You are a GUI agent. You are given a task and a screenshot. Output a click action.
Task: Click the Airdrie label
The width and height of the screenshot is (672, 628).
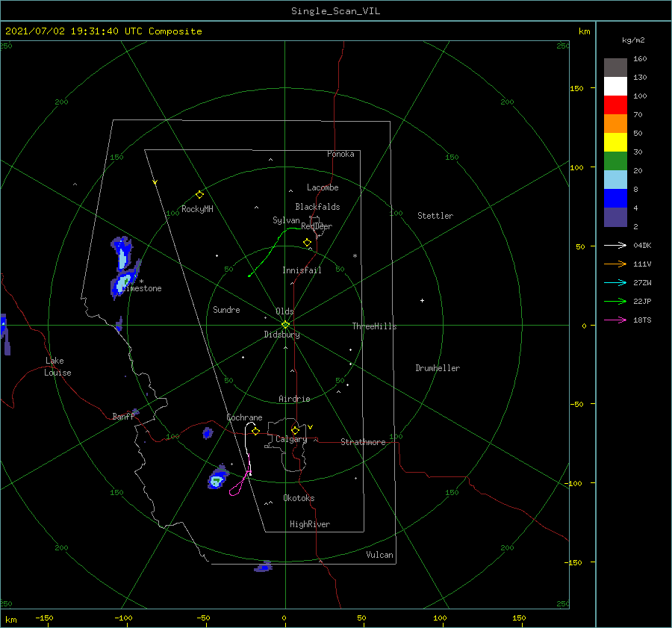click(x=294, y=399)
